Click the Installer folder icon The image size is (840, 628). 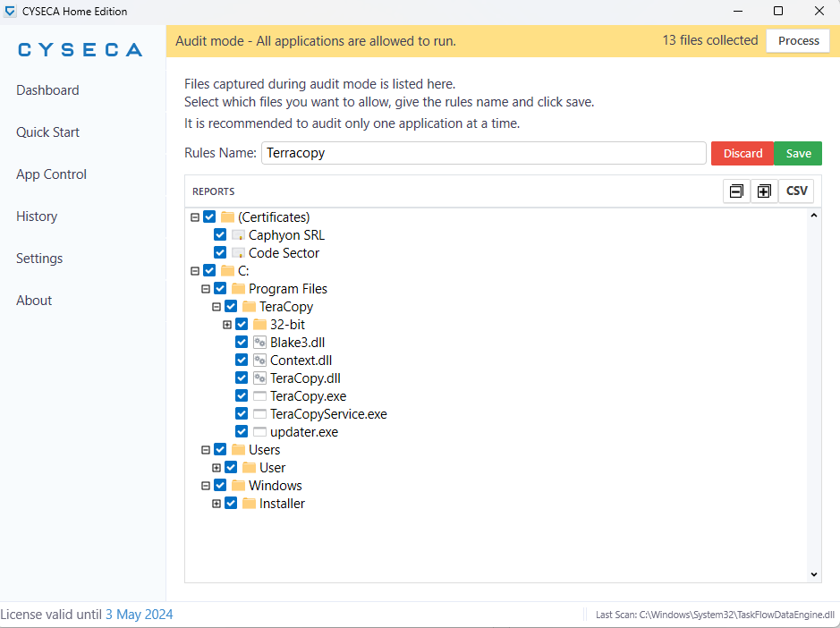coord(249,504)
